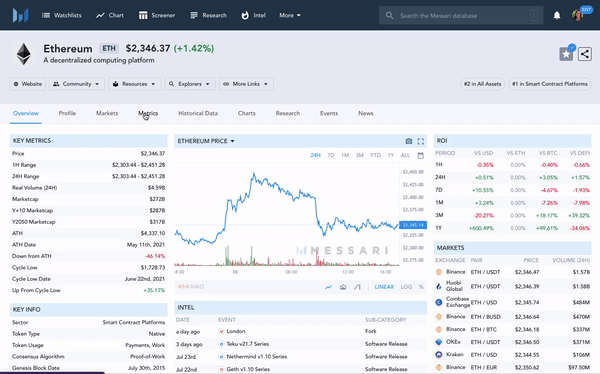Click Binance icon in ETH / USDT row
600x374 pixels.
(x=439, y=272)
